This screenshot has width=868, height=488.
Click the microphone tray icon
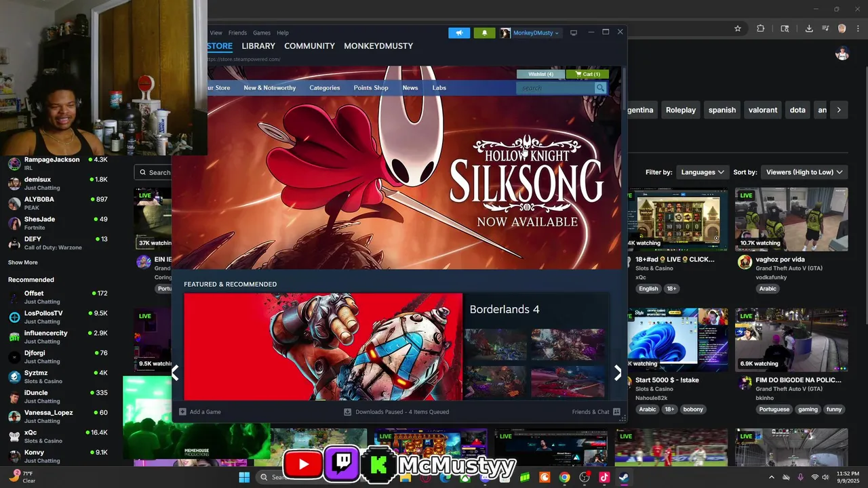[800, 477]
